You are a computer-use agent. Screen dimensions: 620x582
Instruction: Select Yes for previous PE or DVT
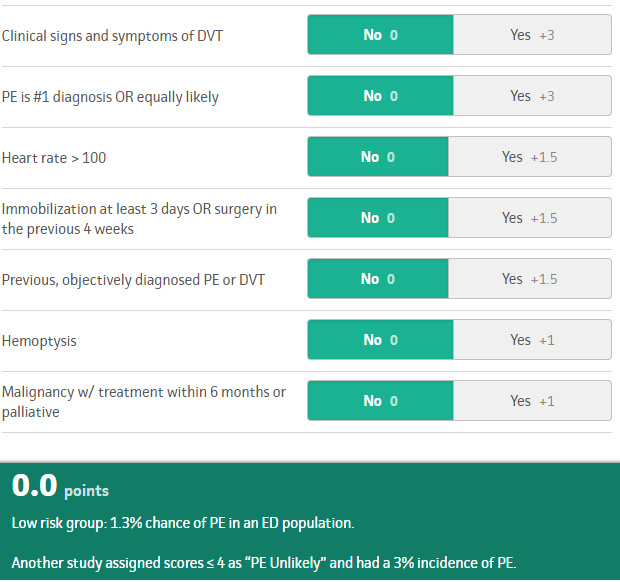pos(530,279)
